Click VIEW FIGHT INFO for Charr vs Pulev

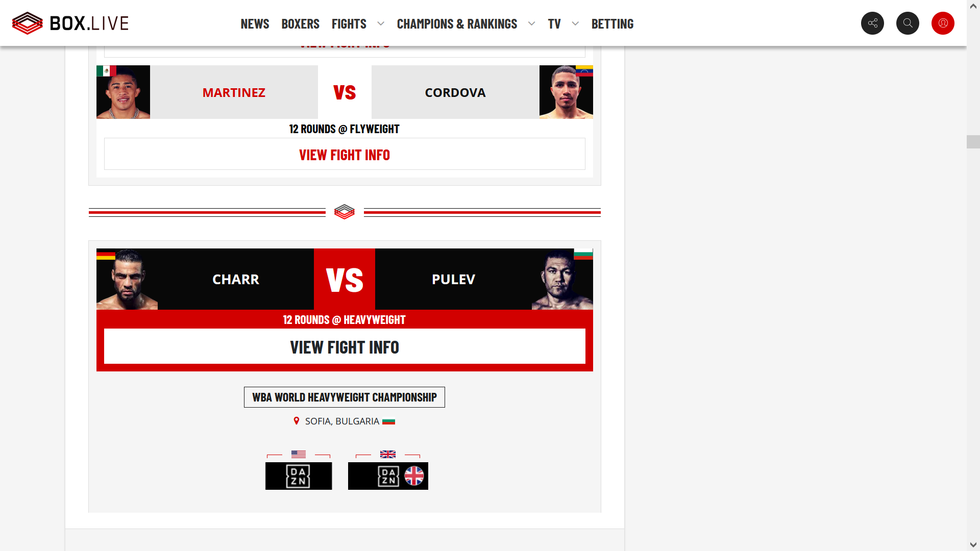coord(344,346)
